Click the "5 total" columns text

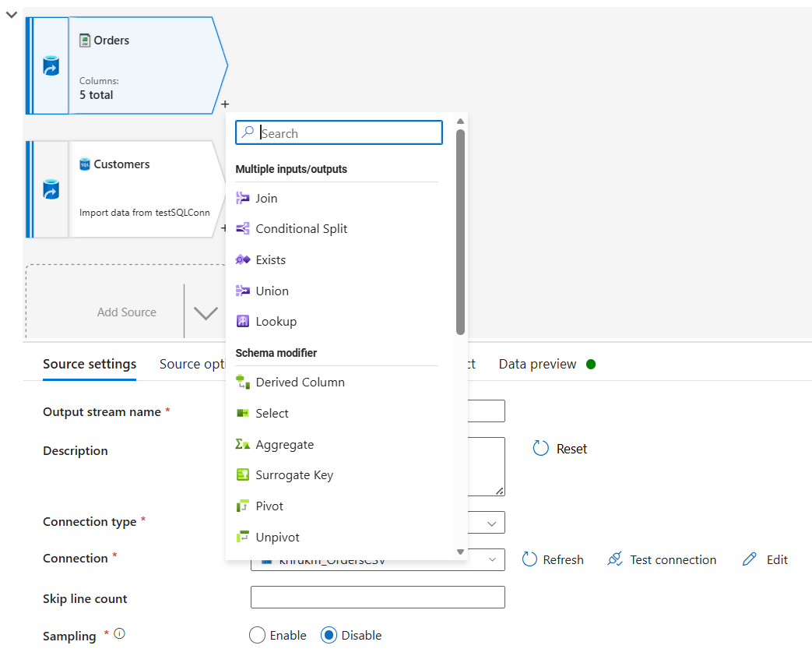click(x=97, y=95)
